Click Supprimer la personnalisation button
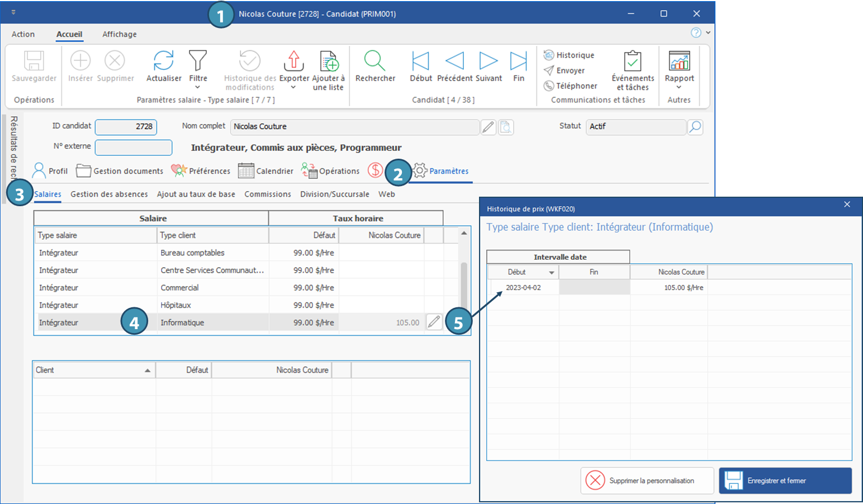The image size is (863, 504). 647,481
